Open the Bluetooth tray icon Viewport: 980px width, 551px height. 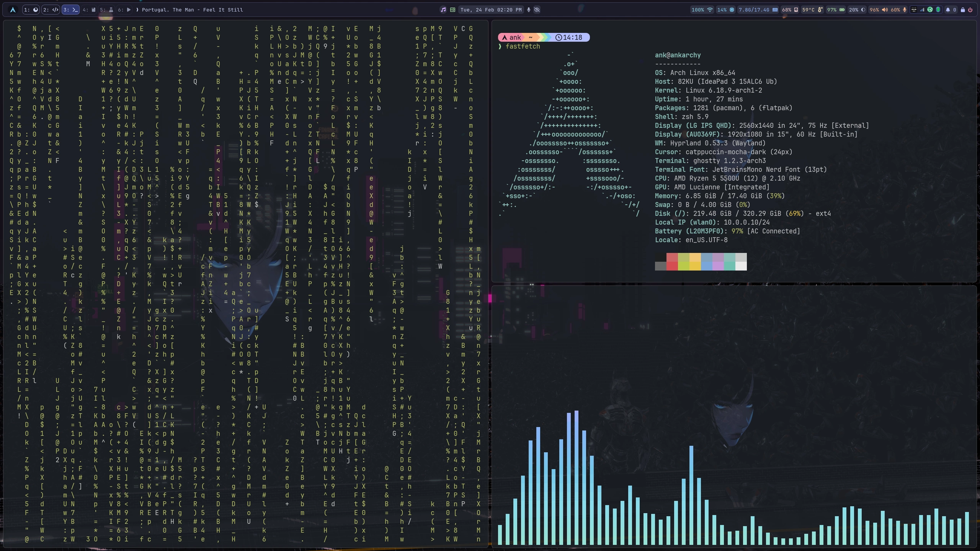point(938,10)
